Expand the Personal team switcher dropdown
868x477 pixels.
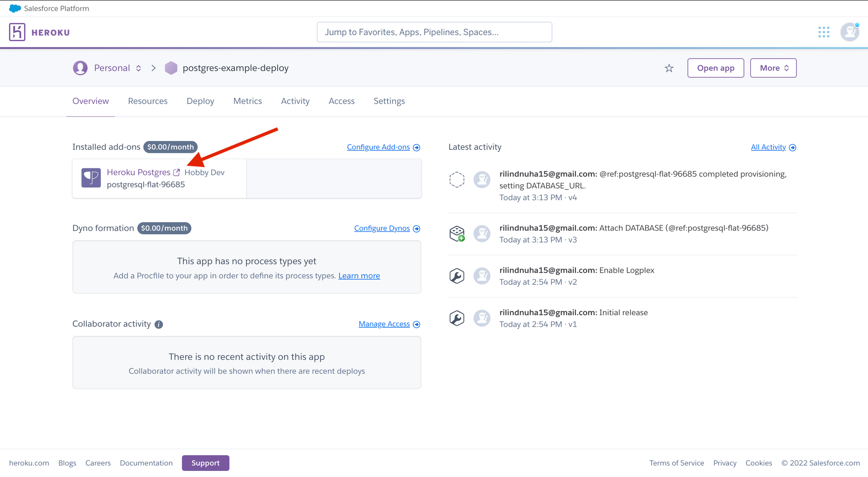click(x=138, y=68)
